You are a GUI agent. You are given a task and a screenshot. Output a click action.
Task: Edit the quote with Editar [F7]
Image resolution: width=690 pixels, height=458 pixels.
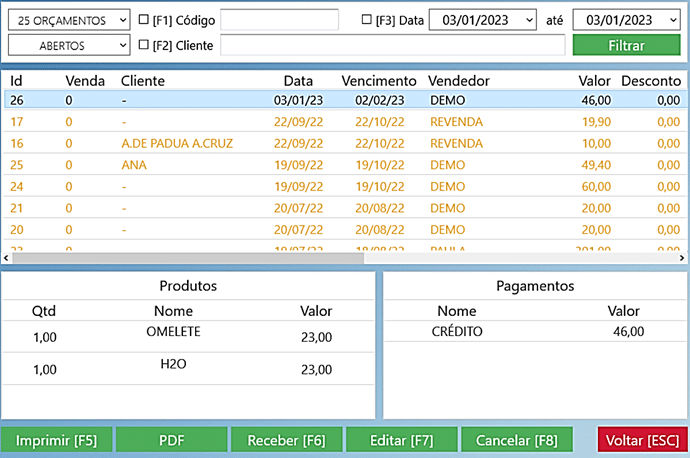click(x=401, y=440)
